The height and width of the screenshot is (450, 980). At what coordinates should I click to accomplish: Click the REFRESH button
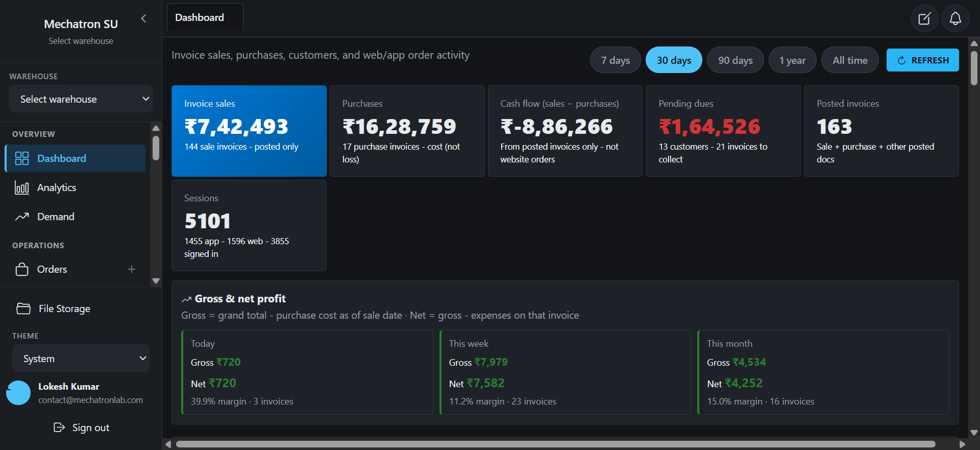[x=923, y=60]
